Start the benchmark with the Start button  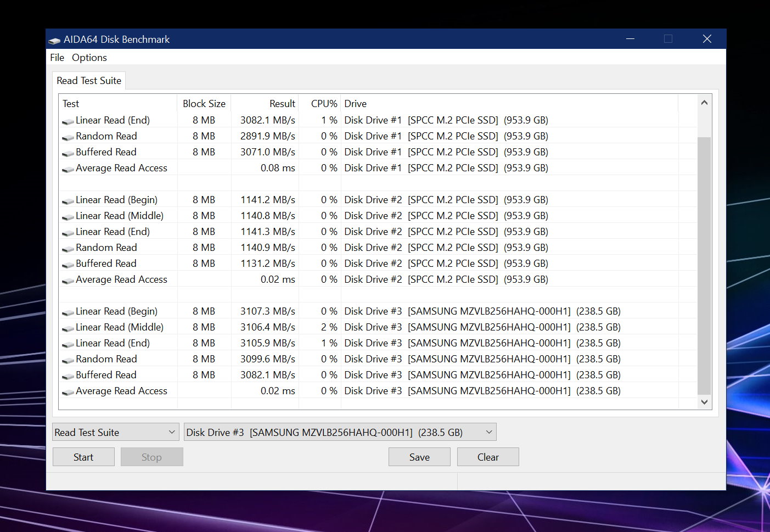(83, 457)
